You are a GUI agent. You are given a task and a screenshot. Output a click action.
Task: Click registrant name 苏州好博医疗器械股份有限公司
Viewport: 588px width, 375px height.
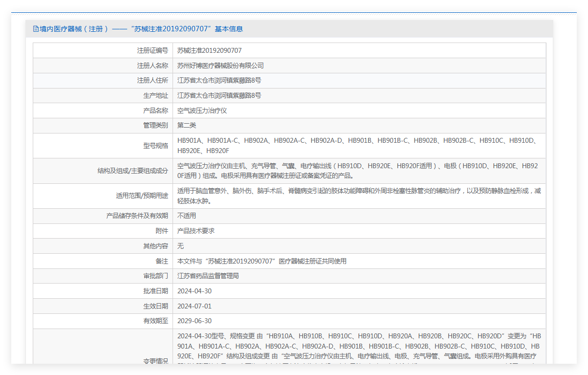pos(220,66)
